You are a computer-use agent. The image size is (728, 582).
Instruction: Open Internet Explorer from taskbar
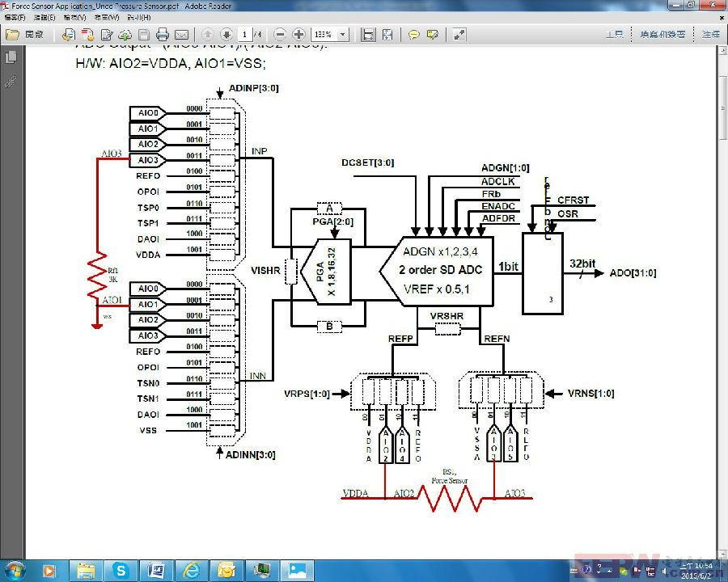click(191, 571)
